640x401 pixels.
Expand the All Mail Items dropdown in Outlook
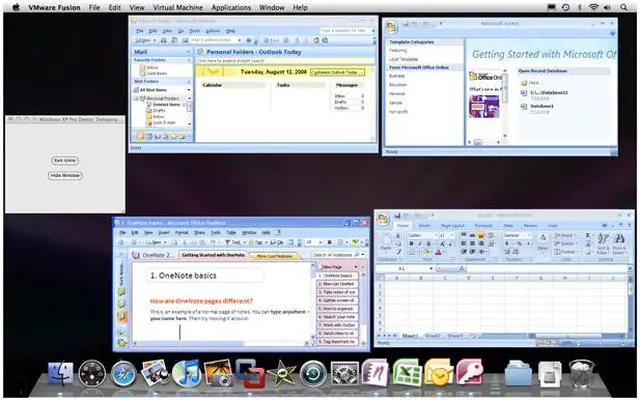(189, 90)
